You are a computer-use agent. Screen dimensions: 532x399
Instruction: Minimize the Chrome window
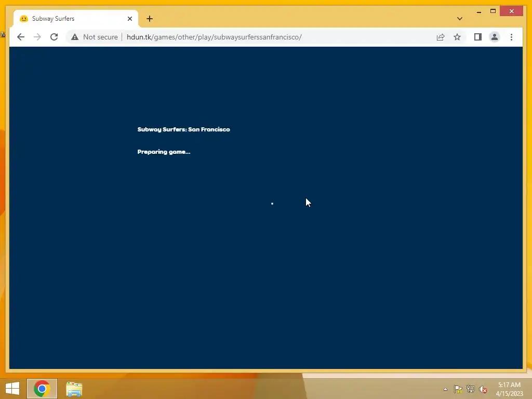pos(478,11)
